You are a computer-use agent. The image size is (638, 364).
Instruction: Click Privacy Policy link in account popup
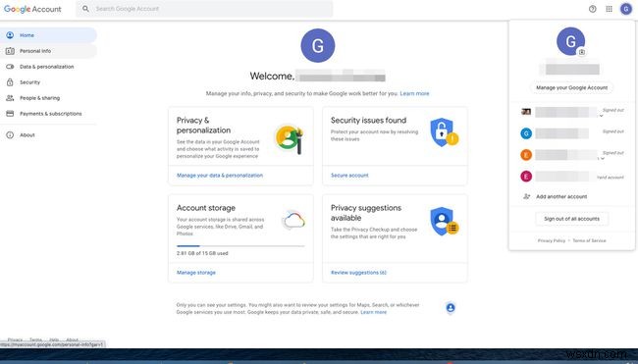[552, 240]
